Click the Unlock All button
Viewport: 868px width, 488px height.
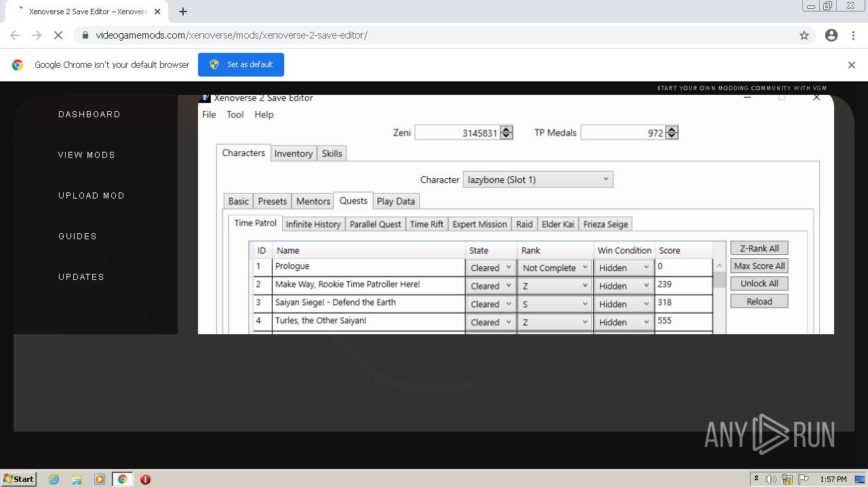[x=759, y=283]
